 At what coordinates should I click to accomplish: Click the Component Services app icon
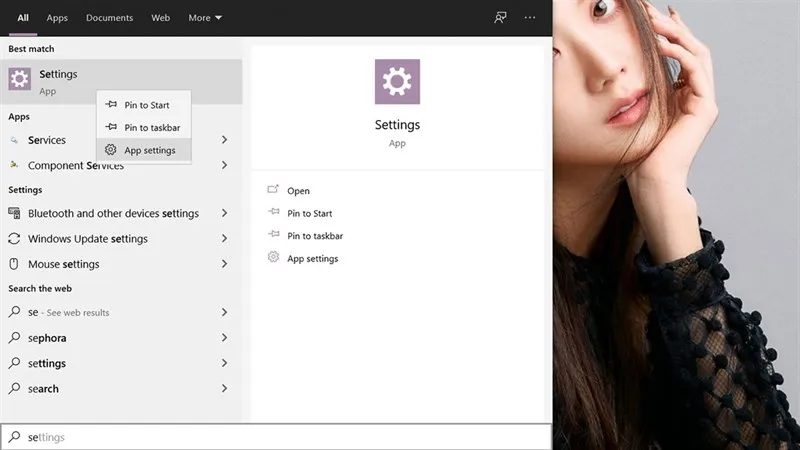point(15,165)
